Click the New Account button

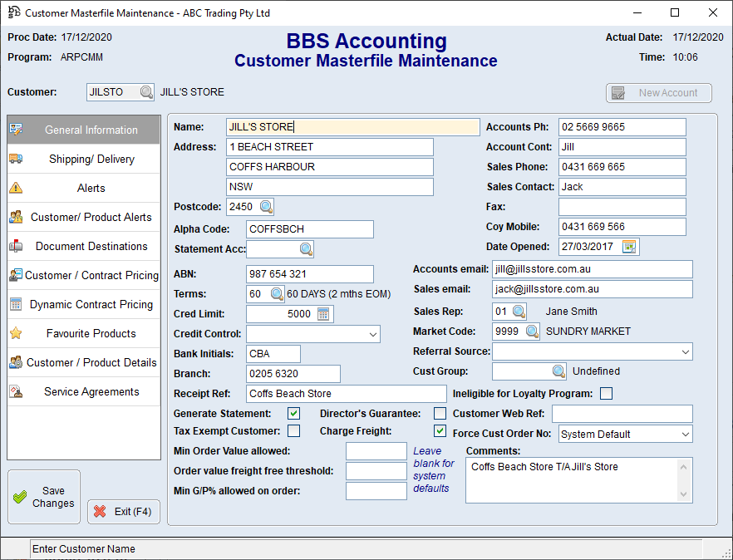[x=658, y=93]
